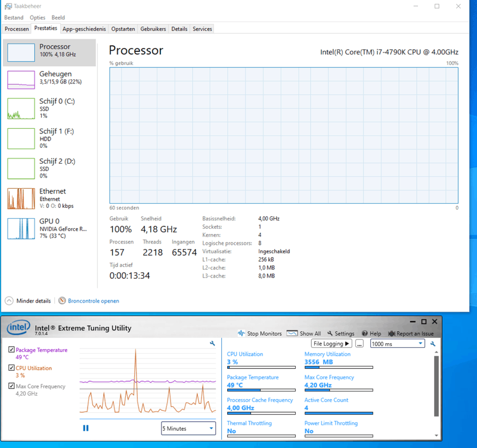Minimize the Intel XTU window
477x448 pixels.
[413, 322]
